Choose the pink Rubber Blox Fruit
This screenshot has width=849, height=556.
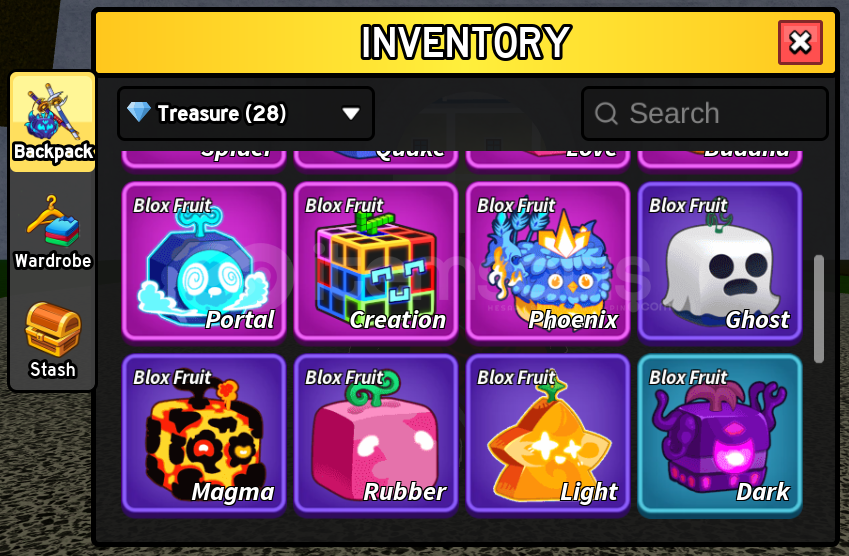point(376,434)
